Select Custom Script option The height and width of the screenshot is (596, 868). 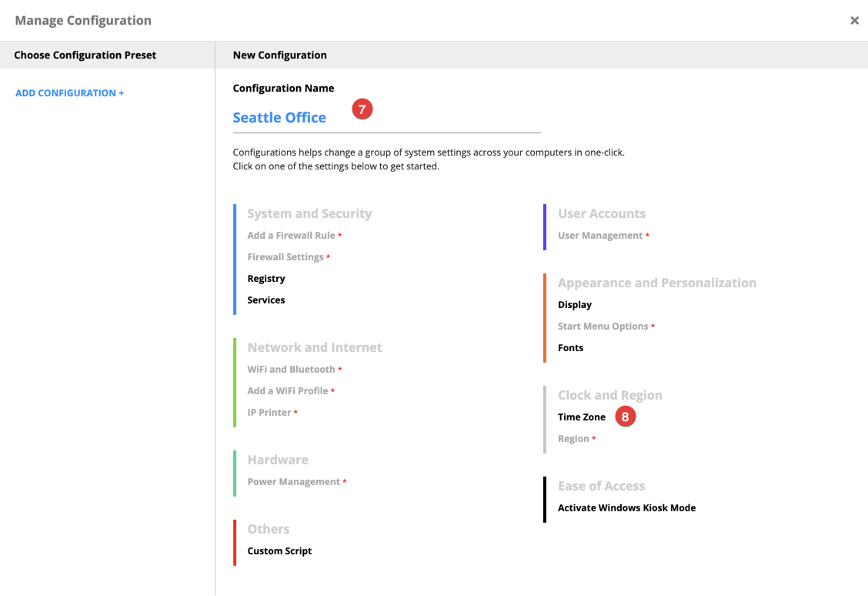[279, 551]
